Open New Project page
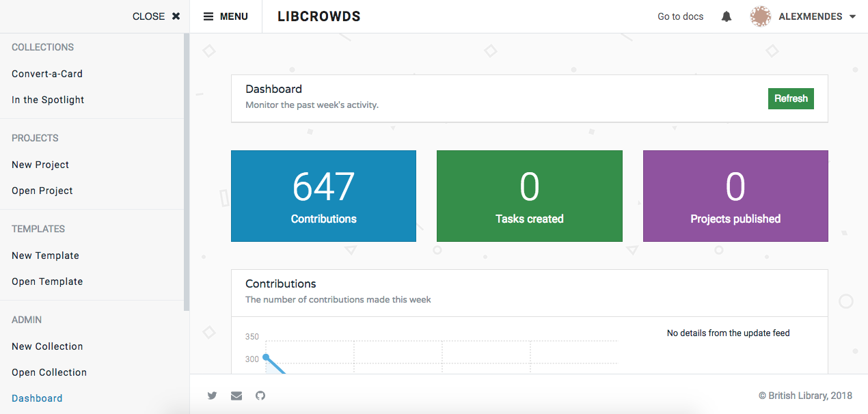868x414 pixels. pos(40,164)
